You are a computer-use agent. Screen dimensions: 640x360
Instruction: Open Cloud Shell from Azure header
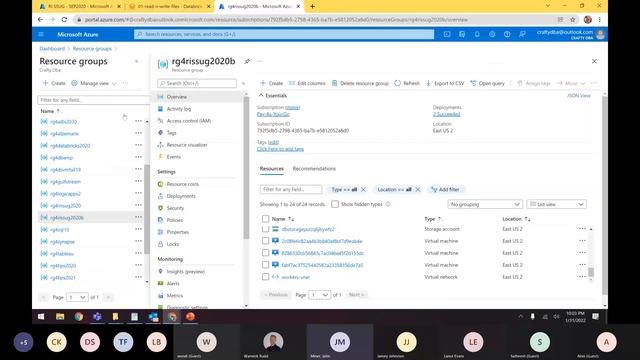coord(447,34)
